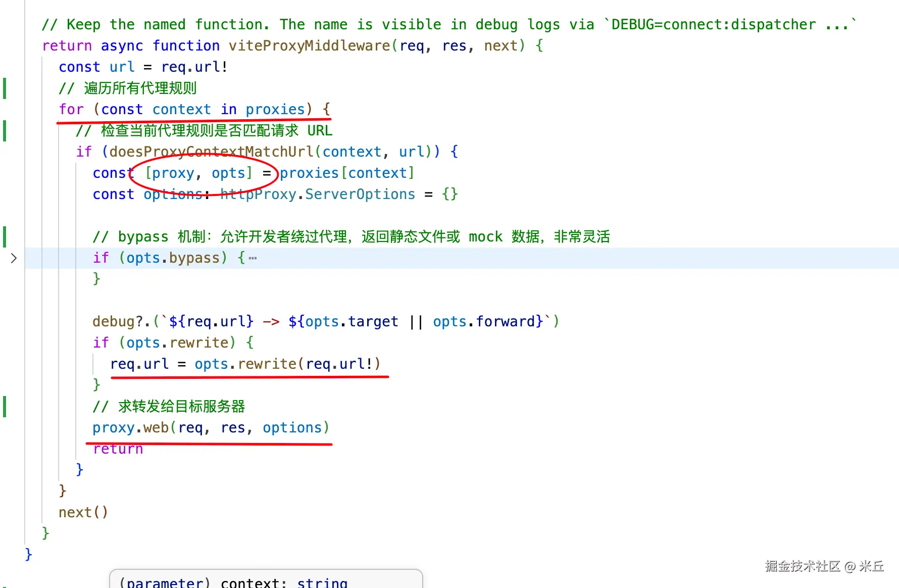This screenshot has width=899, height=588.
Task: Click the return statement below proxy.web
Action: pos(118,449)
